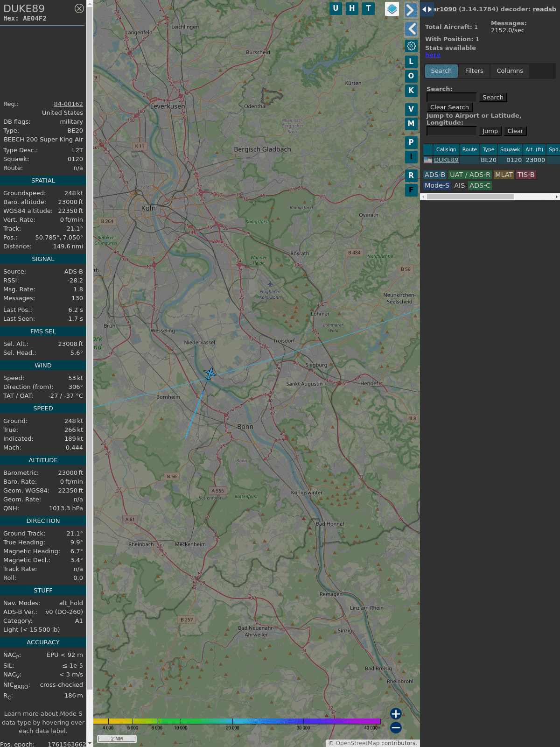Toggle the UAT / ADS-R source filter

(470, 175)
